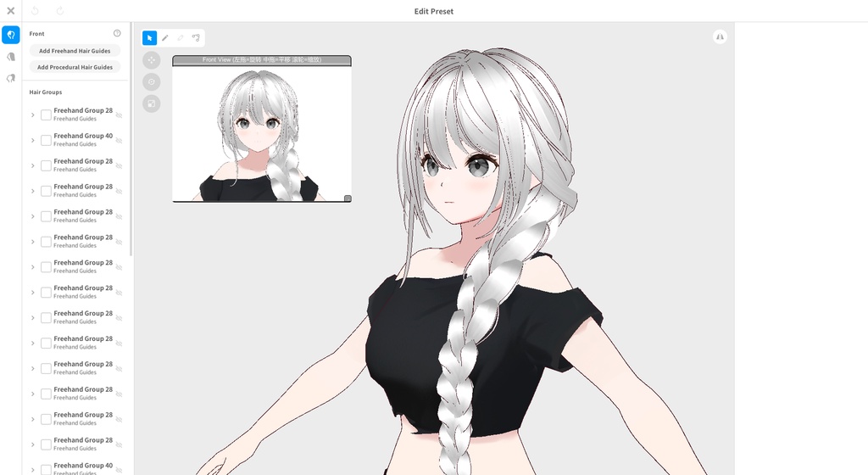Open help with the question mark icon
This screenshot has width=868, height=475.
coord(117,33)
